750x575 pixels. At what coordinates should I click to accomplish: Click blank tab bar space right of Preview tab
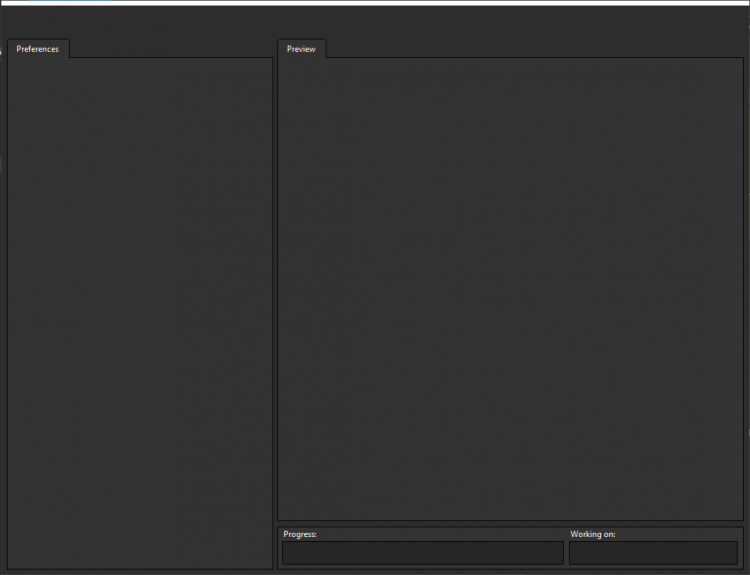coord(530,48)
